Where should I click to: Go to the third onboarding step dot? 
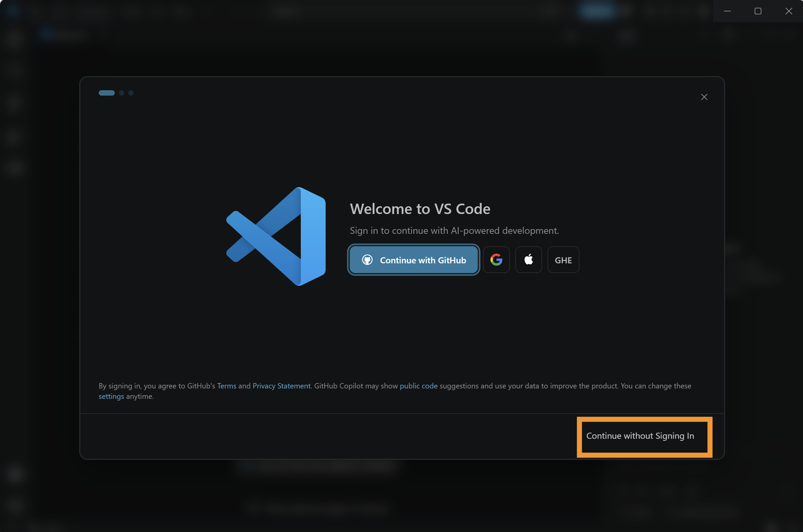coord(131,93)
